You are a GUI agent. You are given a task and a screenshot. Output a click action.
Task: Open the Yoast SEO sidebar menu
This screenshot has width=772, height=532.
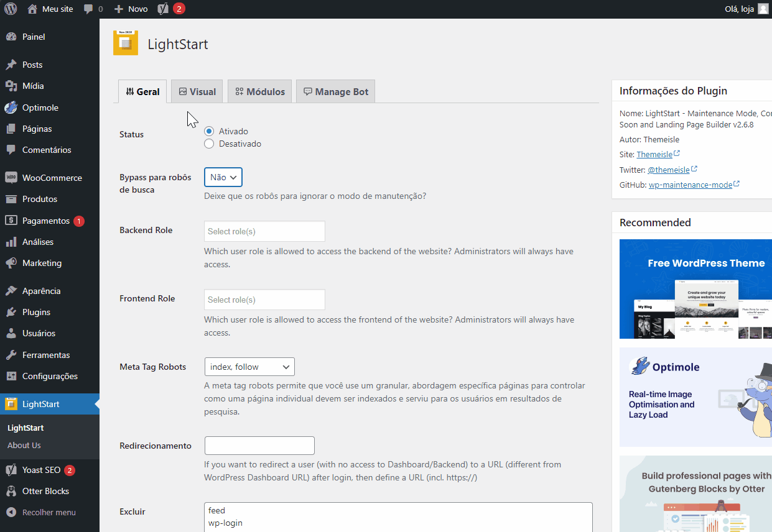click(x=50, y=470)
